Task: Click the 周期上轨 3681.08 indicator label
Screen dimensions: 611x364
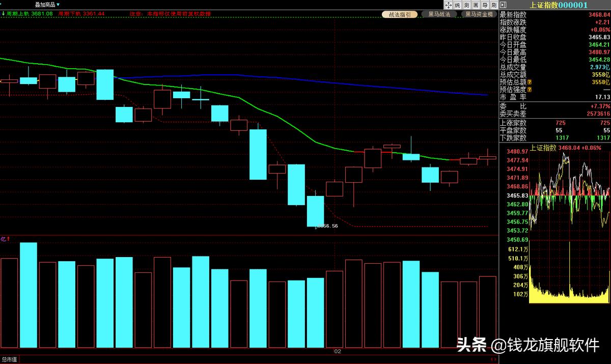Action: [x=30, y=14]
